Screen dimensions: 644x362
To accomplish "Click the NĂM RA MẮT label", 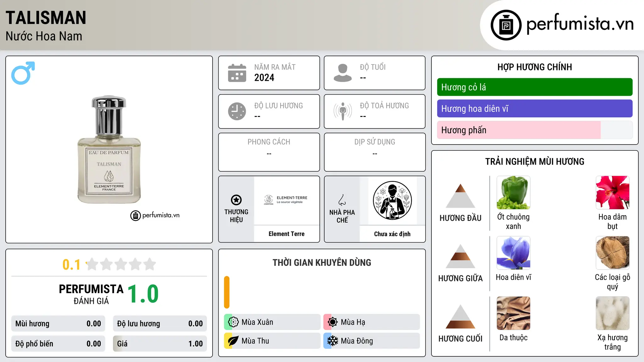I will coord(275,67).
